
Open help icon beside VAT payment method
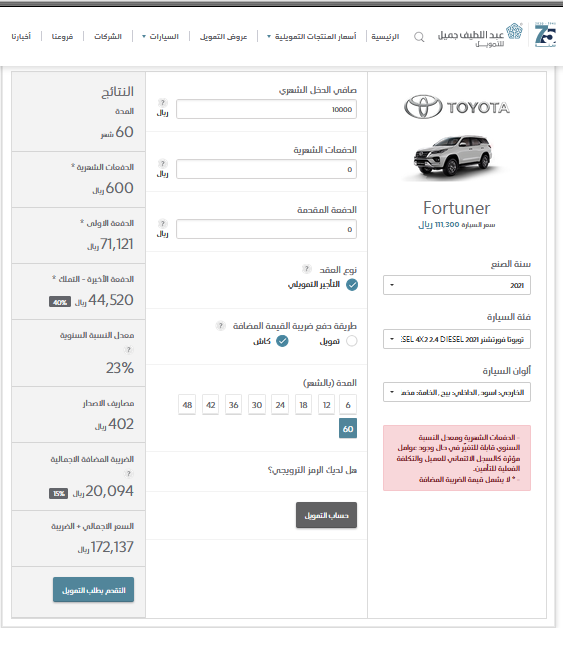[x=220, y=326]
